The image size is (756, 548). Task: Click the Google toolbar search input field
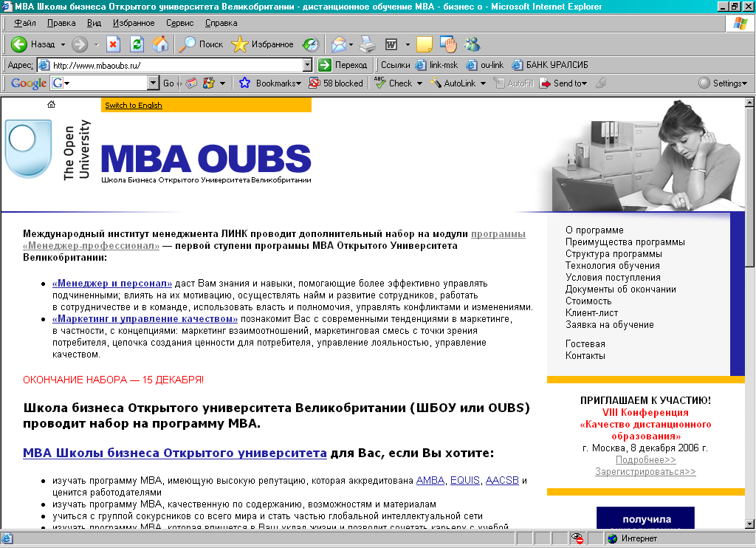point(109,83)
